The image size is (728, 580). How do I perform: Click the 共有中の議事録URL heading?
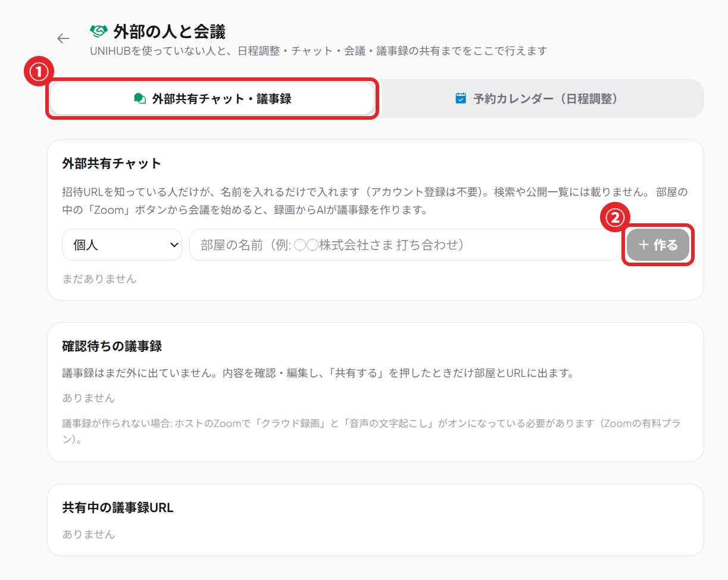tap(118, 508)
